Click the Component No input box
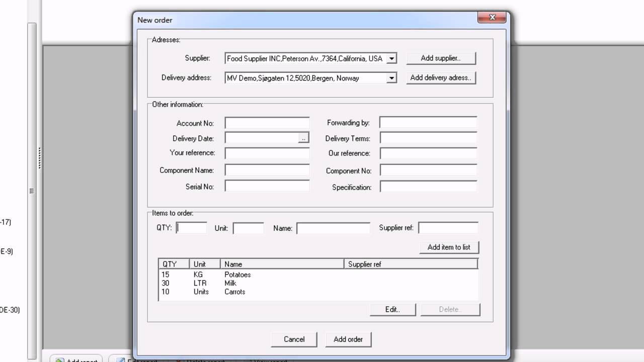Image resolution: width=644 pixels, height=362 pixels. [428, 170]
